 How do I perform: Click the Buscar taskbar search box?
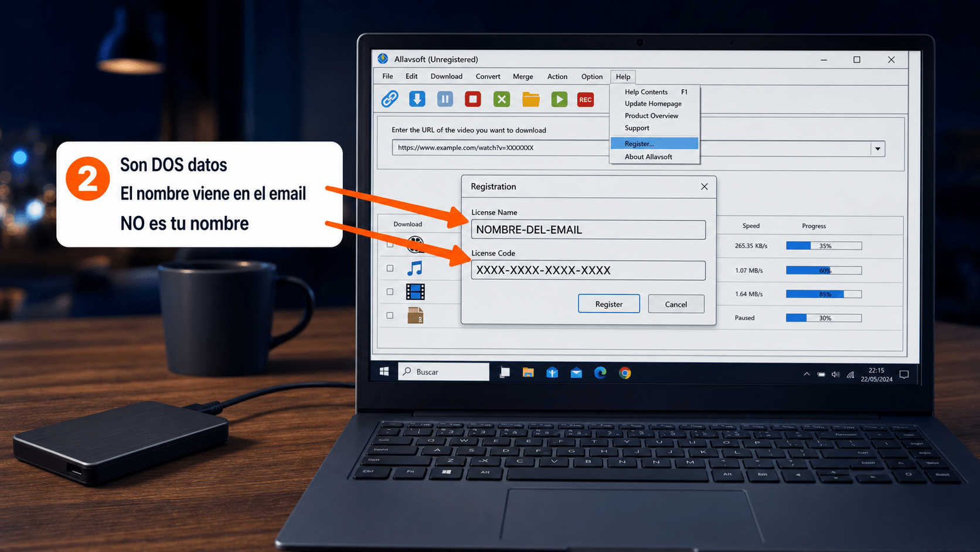click(444, 372)
